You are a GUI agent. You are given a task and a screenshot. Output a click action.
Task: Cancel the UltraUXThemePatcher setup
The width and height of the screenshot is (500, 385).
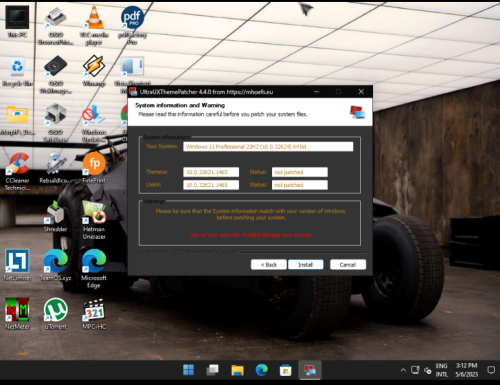coord(348,265)
